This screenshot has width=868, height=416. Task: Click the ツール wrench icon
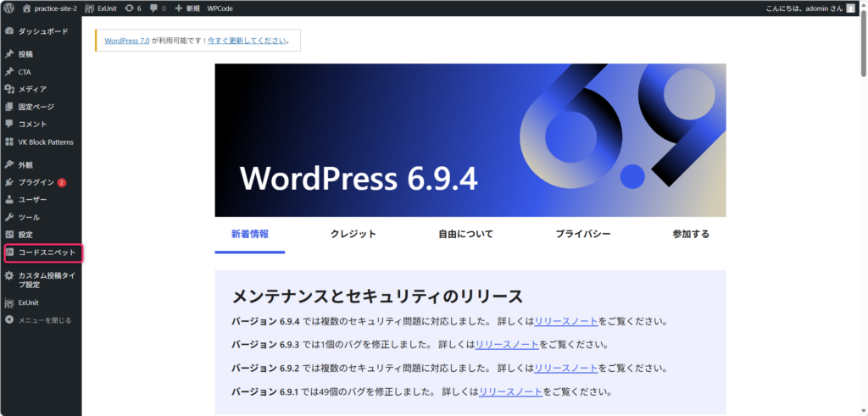pos(8,218)
